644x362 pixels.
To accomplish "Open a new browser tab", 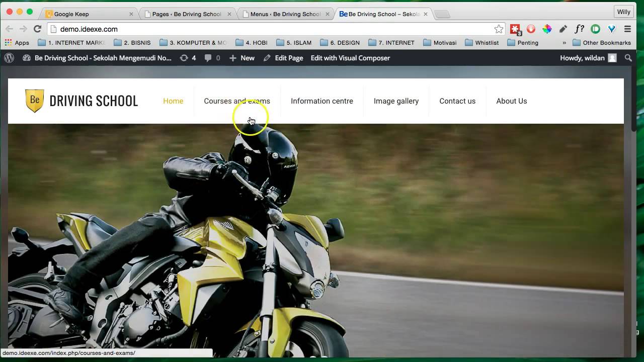I will (x=442, y=14).
